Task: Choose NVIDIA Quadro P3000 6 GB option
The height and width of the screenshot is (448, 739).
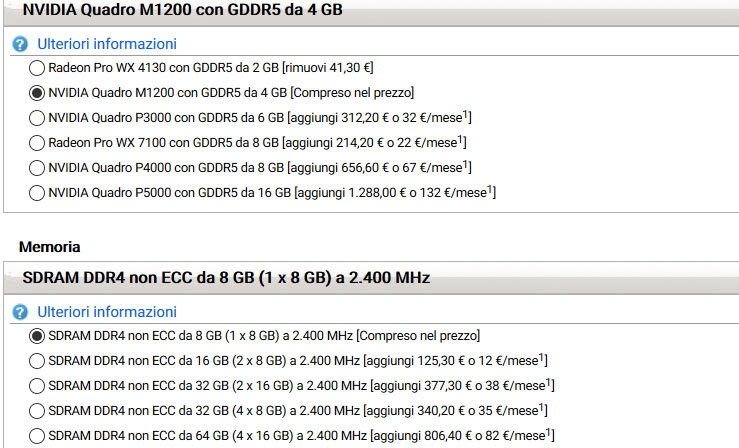Action: coord(37,118)
